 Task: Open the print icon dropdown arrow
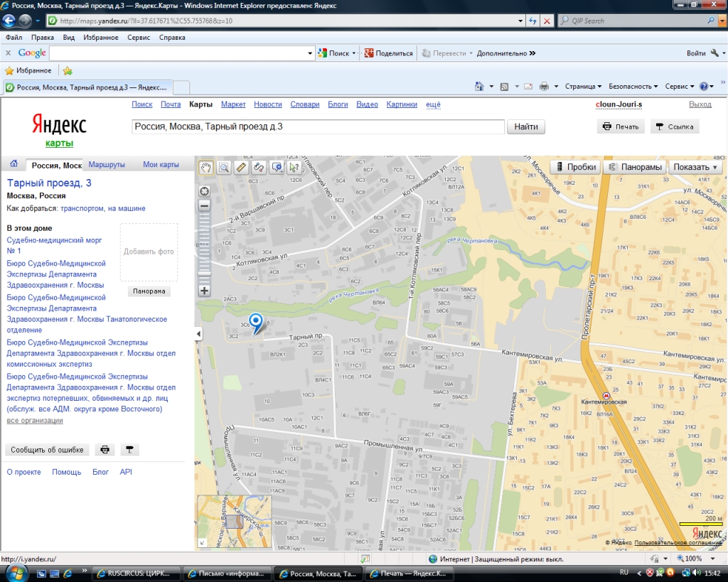tap(556, 86)
